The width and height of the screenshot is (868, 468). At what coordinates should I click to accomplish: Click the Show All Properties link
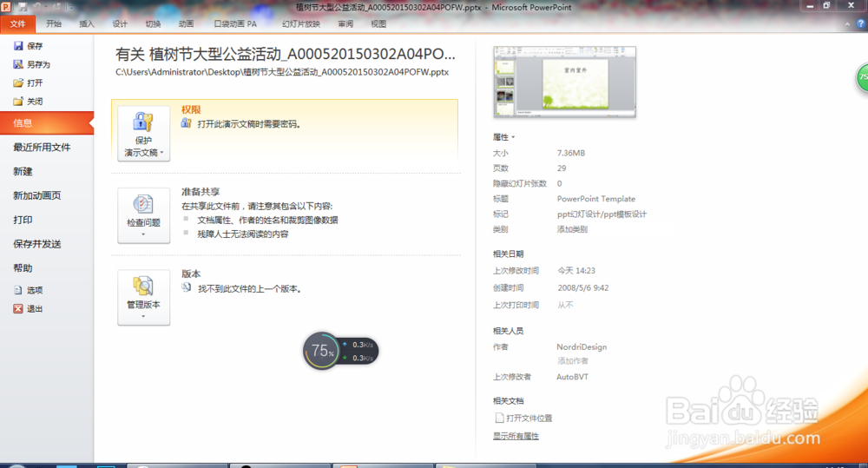(516, 436)
